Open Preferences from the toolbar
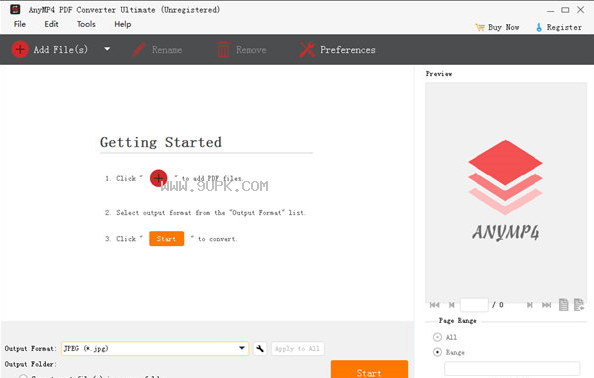Image resolution: width=594 pixels, height=378 pixels. tap(337, 50)
